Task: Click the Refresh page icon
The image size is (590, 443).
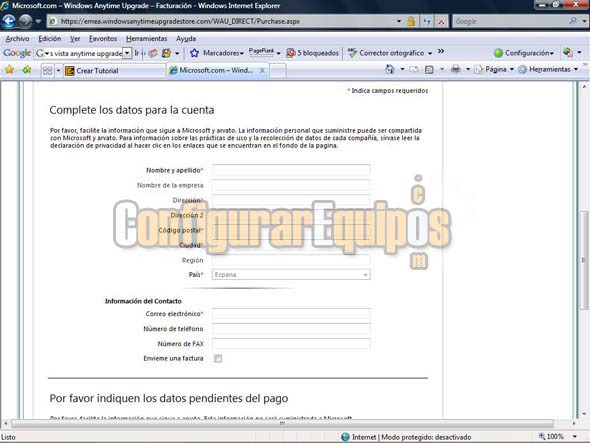Action: [427, 21]
